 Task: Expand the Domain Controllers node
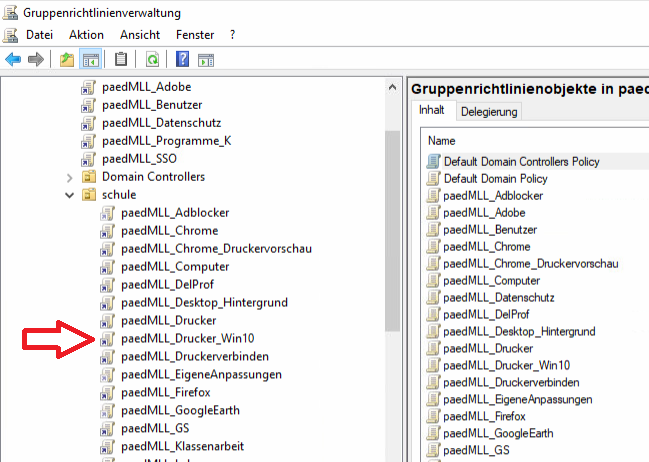pos(69,177)
